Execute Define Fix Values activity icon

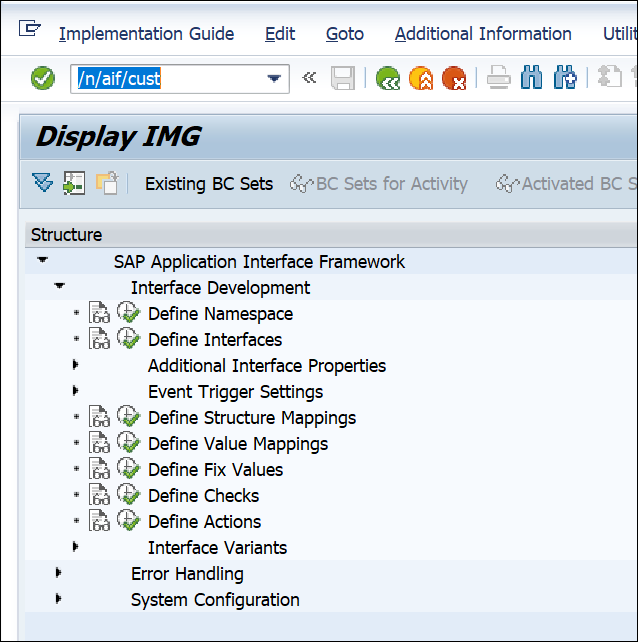tap(129, 469)
